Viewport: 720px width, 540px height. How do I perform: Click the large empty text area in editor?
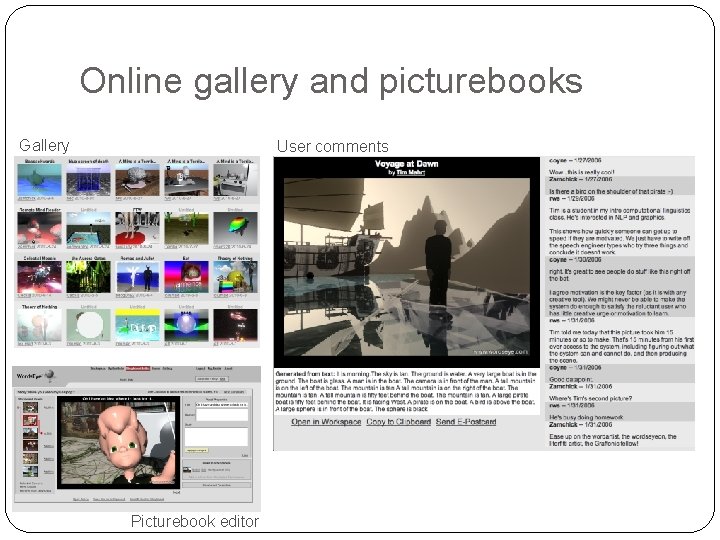click(x=216, y=437)
